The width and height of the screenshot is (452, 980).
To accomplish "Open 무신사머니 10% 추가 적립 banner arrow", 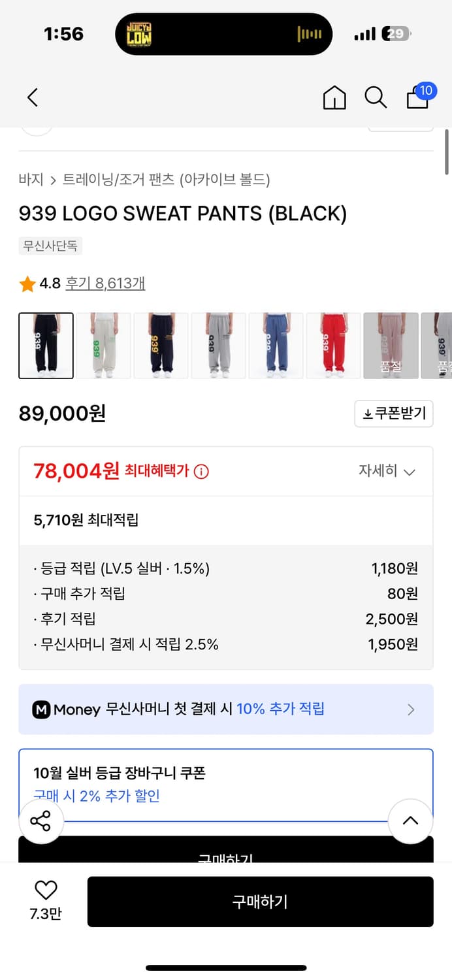I will pyautogui.click(x=411, y=710).
